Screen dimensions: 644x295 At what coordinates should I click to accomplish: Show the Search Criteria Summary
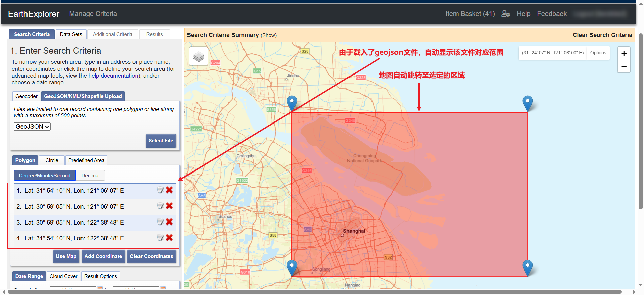pos(269,35)
